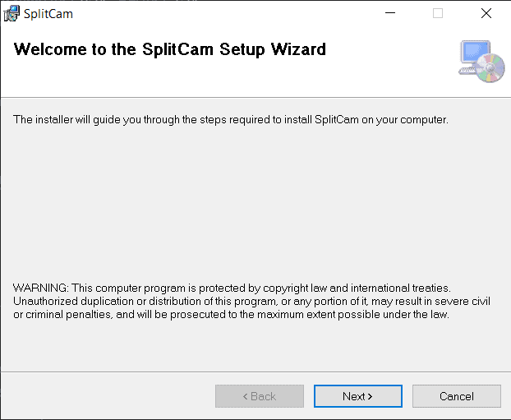Select the Welcome to SplitCam Setup Wizard heading

pyautogui.click(x=170, y=49)
